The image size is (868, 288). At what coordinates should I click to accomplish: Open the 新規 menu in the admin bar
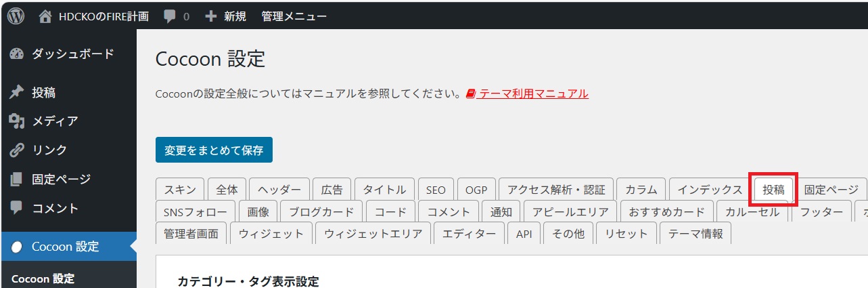(x=235, y=16)
